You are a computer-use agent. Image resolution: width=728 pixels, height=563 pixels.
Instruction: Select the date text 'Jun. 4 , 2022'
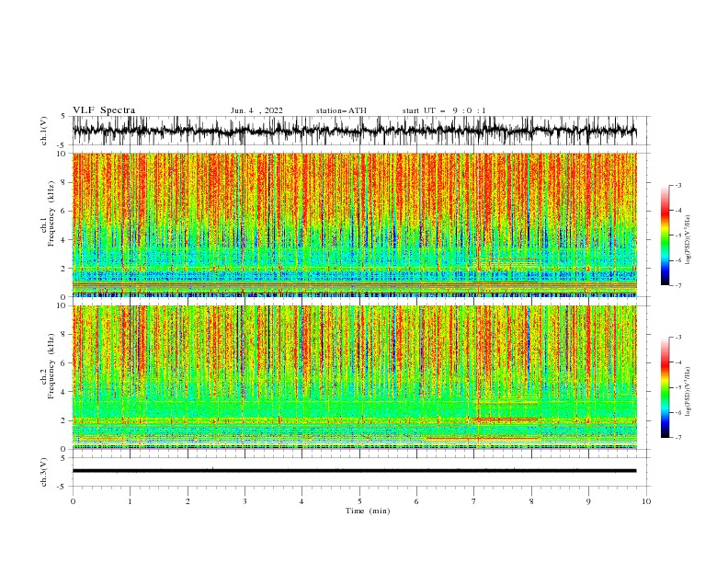coord(256,110)
